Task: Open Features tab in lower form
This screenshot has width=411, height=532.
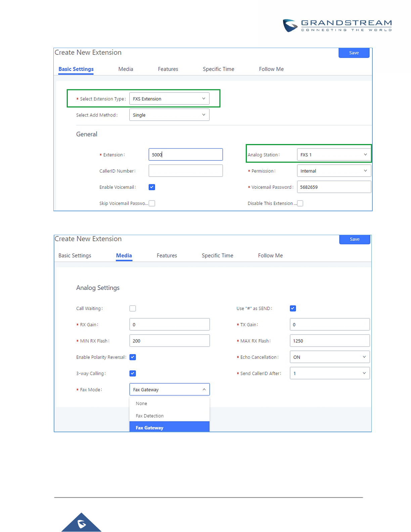Action: [x=167, y=256]
